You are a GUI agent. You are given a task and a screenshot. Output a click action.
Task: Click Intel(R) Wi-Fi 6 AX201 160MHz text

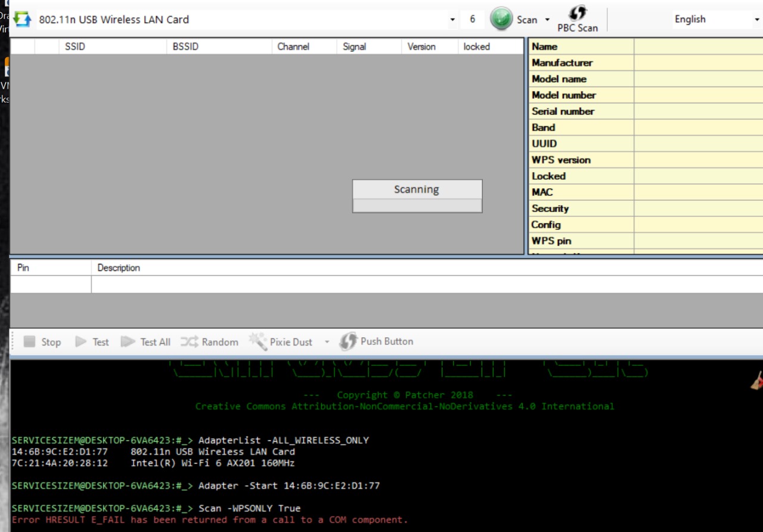(x=213, y=463)
